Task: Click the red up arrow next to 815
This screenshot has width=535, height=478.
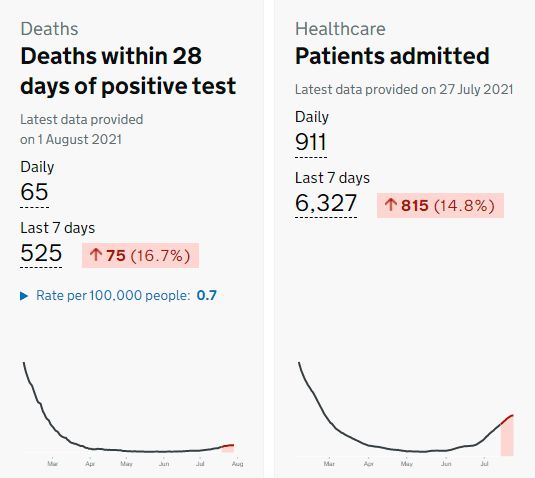Action: pyautogui.click(x=391, y=205)
